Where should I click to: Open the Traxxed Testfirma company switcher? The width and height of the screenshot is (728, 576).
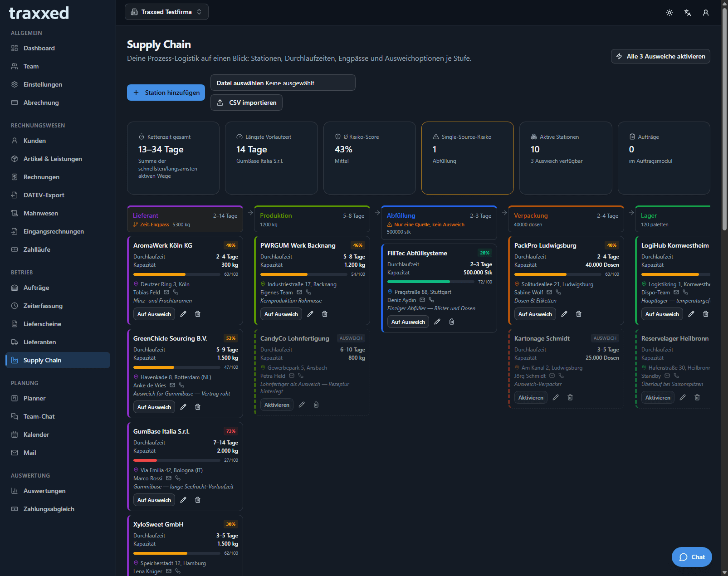[x=166, y=12]
